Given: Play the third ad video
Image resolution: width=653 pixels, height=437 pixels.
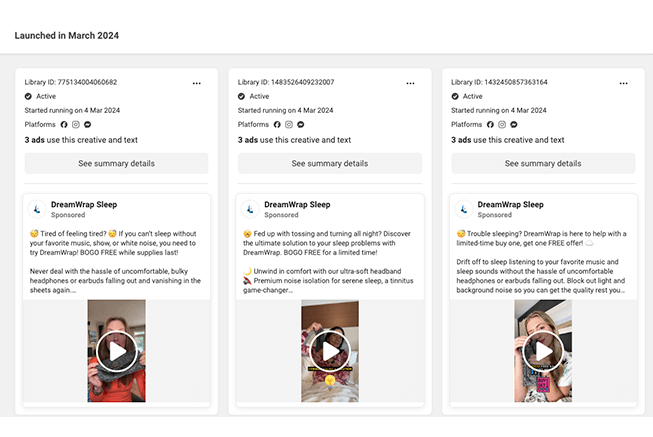Looking at the screenshot, I should pos(543,350).
